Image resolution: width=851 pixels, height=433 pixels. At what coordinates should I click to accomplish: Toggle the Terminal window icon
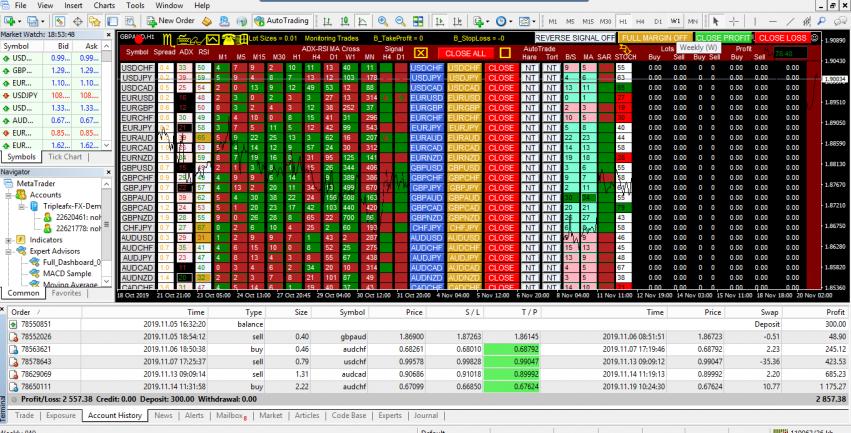click(112, 22)
